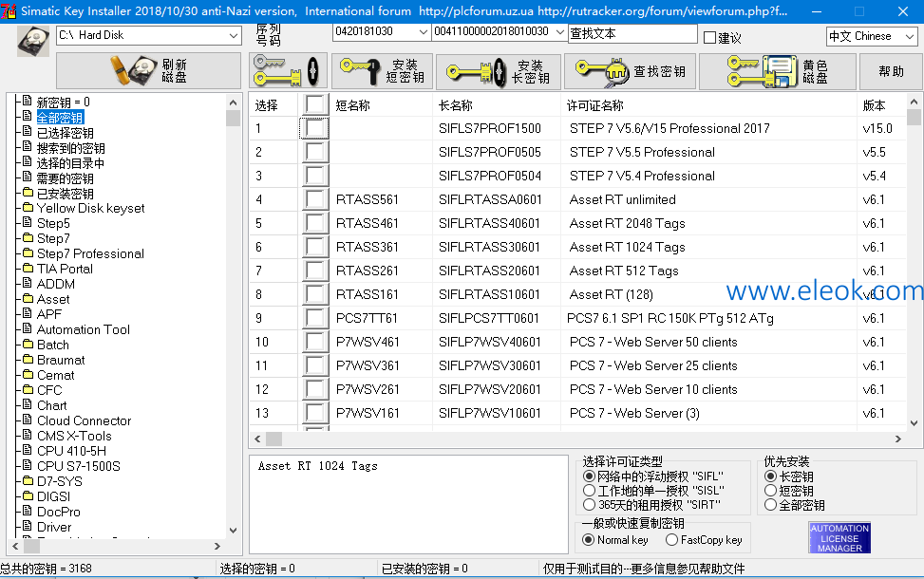Select the 365-day rental SIRT radio
This screenshot has width=924, height=579.
coord(589,505)
